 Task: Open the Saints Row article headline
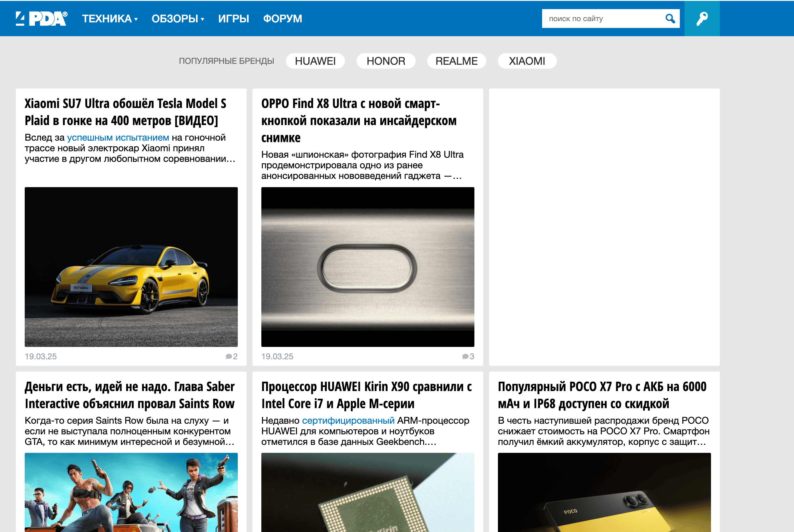129,395
